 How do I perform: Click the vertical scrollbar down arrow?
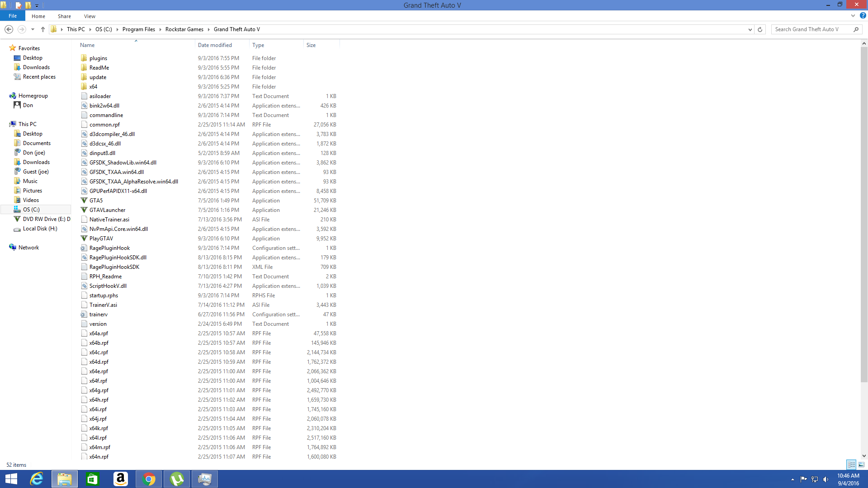click(x=864, y=456)
